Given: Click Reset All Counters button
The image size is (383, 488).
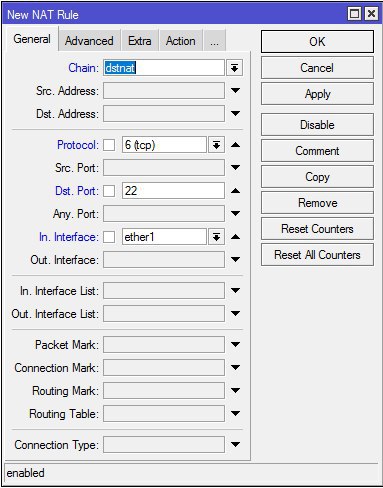Looking at the screenshot, I should 317,255.
